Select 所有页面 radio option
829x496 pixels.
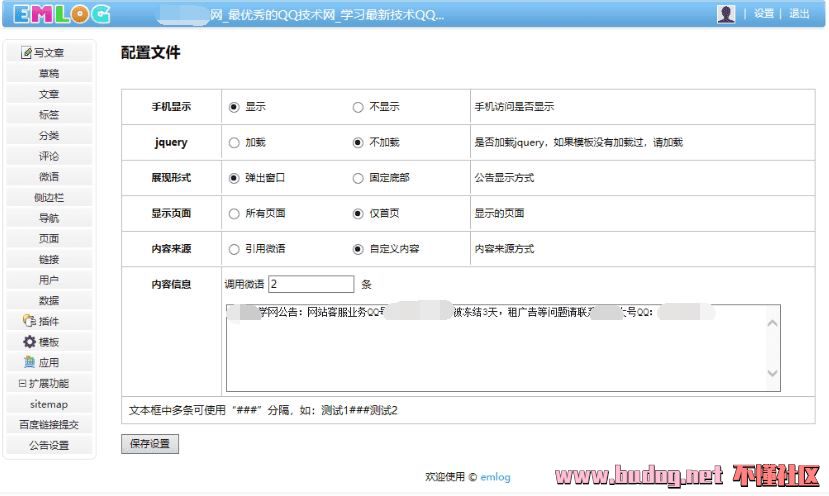(234, 213)
